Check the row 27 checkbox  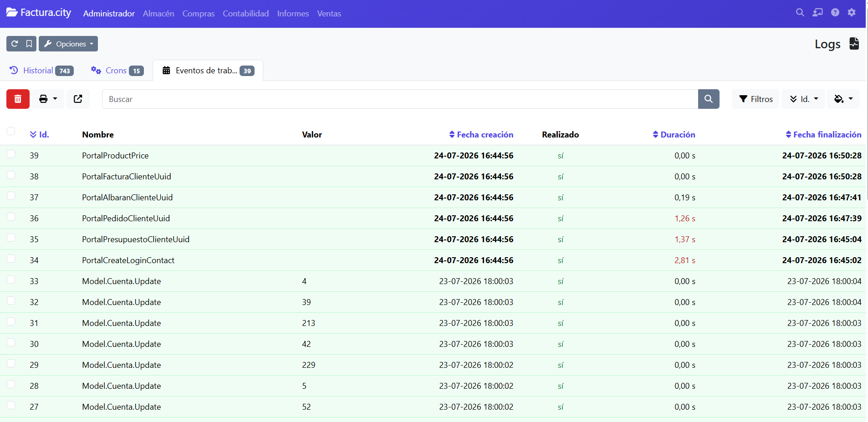click(11, 405)
